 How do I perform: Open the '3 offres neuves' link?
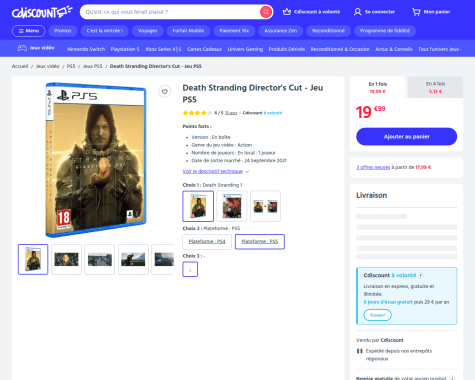[x=373, y=167]
